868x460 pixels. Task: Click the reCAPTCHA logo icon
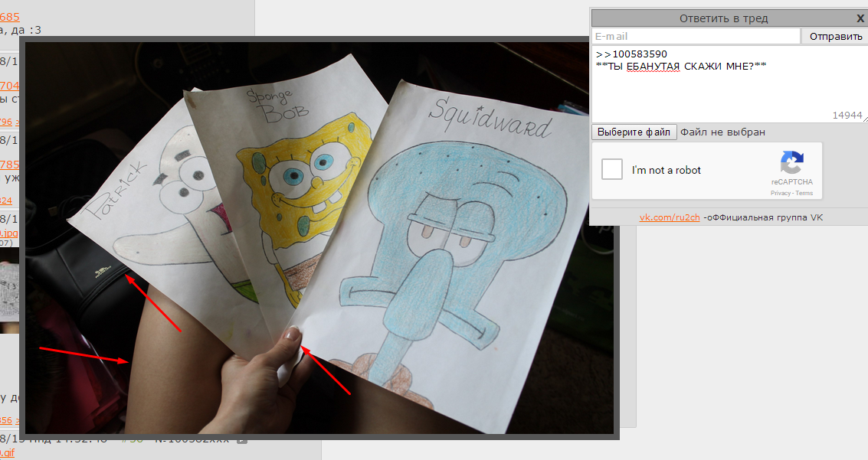791,163
